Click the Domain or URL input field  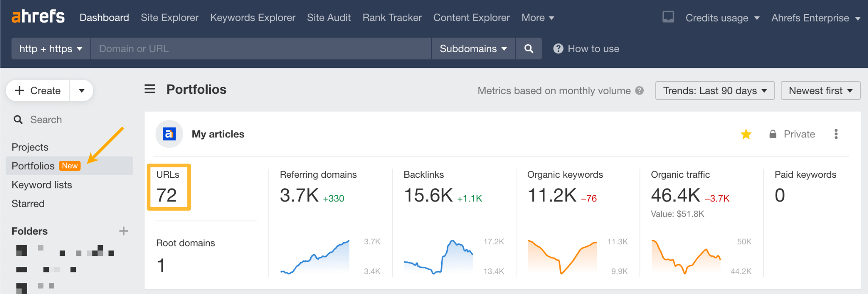(261, 49)
